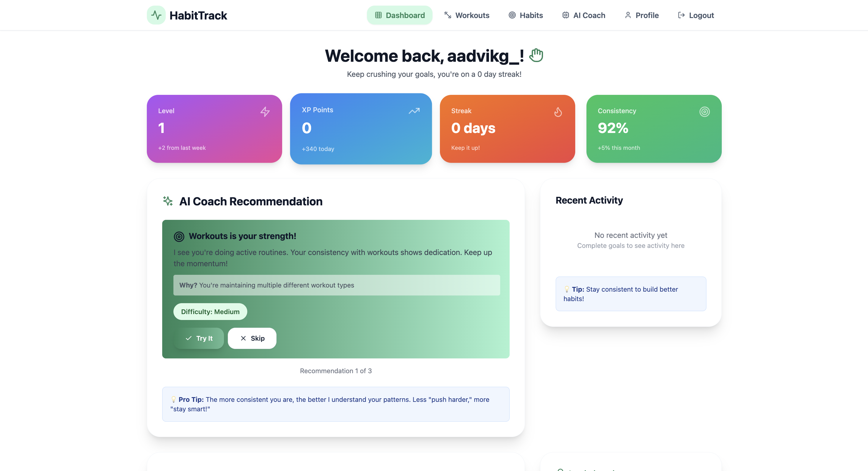Click the Pro Tip information box
Viewport: 868px width, 471px height.
click(x=336, y=404)
